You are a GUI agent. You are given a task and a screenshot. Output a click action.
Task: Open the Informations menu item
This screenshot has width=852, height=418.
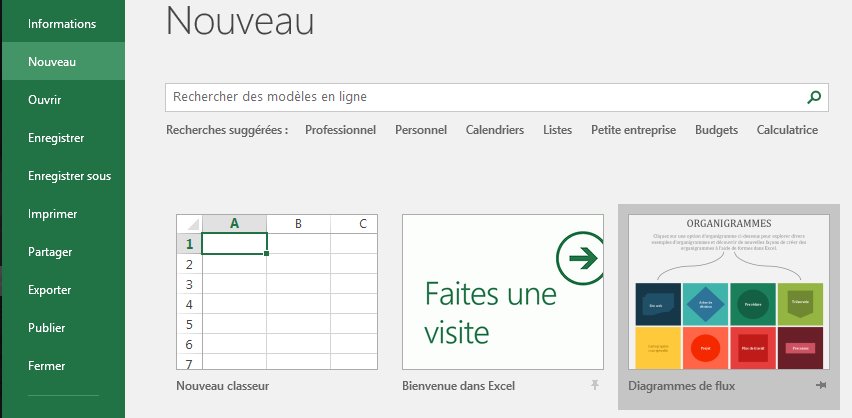point(62,24)
